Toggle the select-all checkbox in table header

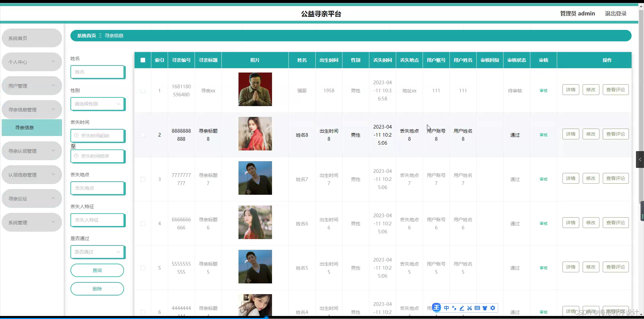[143, 60]
